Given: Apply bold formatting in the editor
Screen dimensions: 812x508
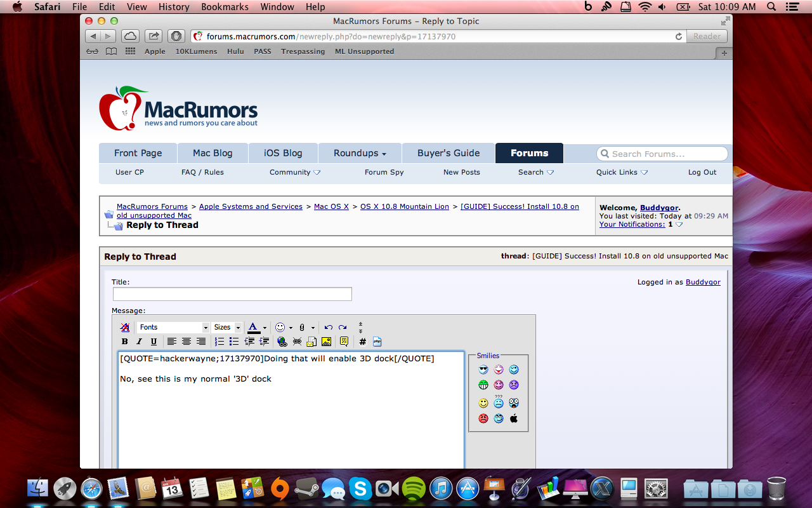Looking at the screenshot, I should click(125, 342).
